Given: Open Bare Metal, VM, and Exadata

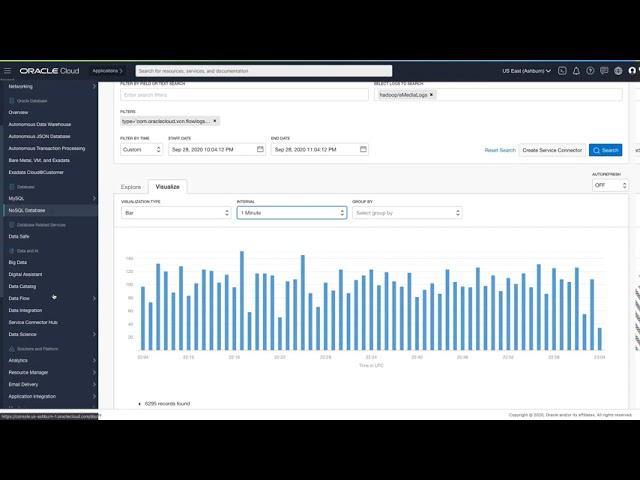Looking at the screenshot, I should (39, 160).
